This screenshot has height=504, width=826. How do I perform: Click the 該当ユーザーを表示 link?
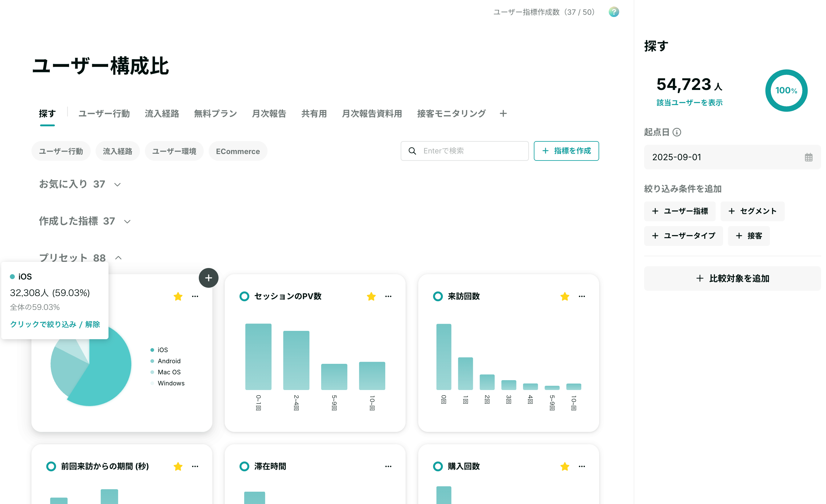[689, 103]
